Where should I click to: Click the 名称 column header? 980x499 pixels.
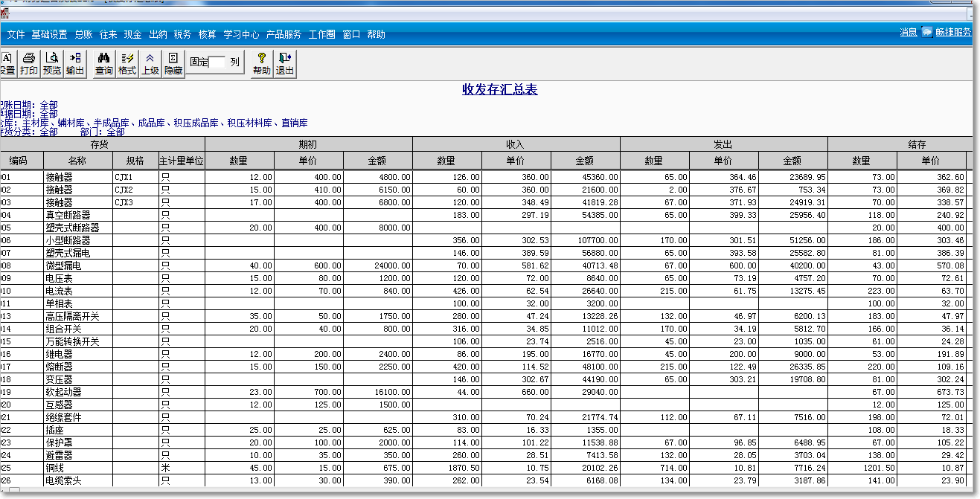(77, 161)
